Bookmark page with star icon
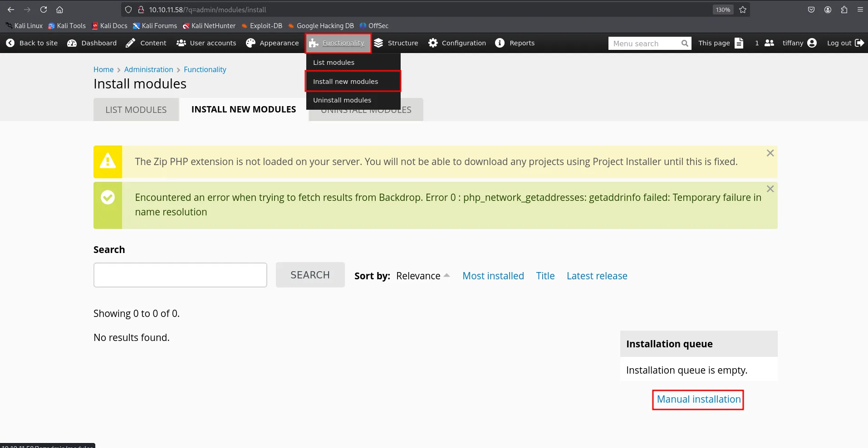868x448 pixels. 743,10
